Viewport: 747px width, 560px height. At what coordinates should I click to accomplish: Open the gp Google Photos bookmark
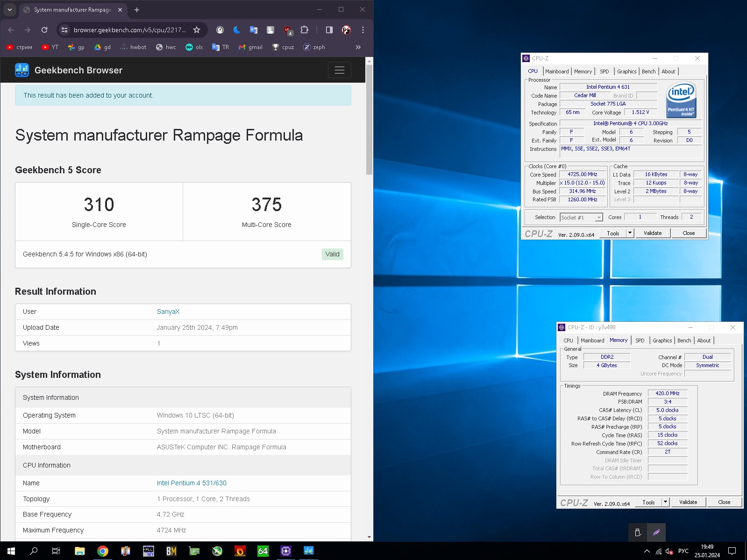tap(76, 47)
